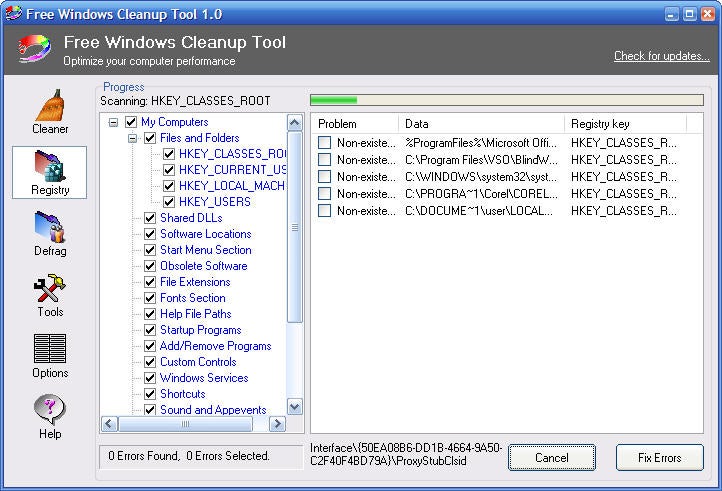The width and height of the screenshot is (722, 491).
Task: Open the Check for updates link
Action: pos(661,56)
